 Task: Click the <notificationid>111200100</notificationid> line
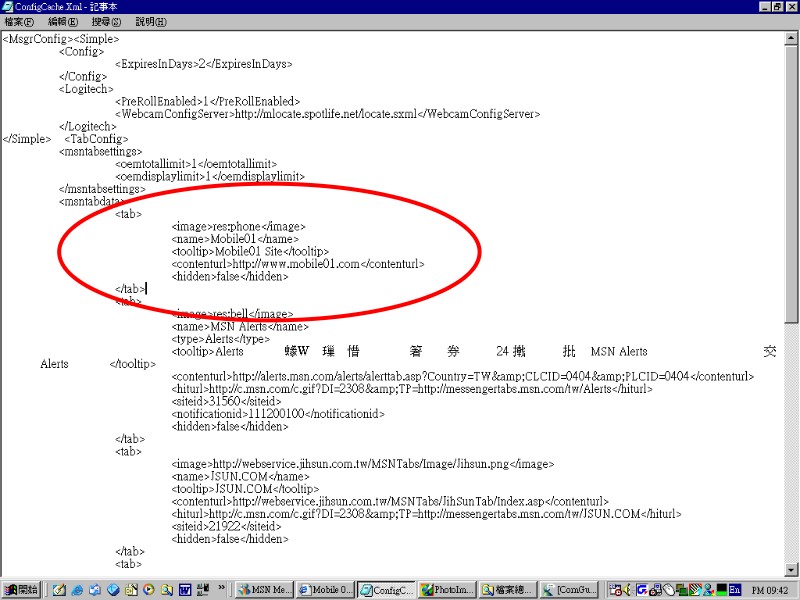278,414
